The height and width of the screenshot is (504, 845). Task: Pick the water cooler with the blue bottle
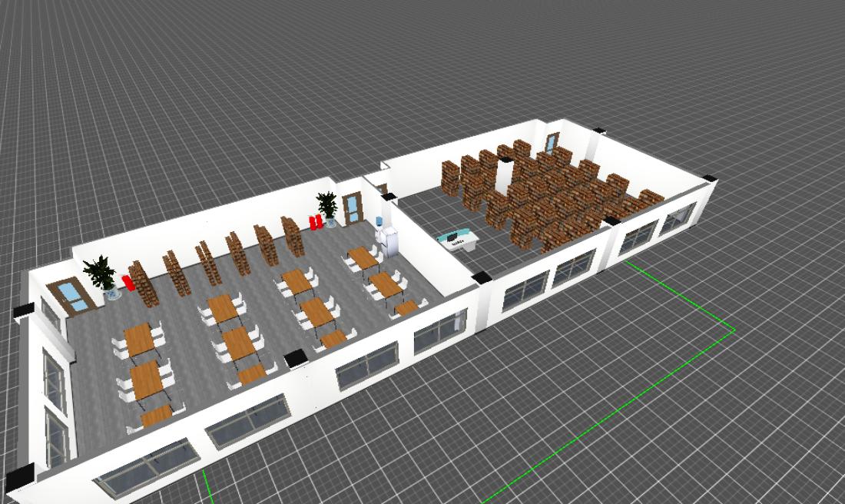tap(380, 232)
